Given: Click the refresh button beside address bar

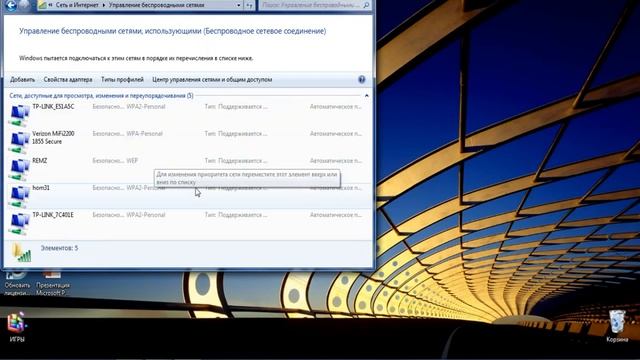Looking at the screenshot, I should (x=249, y=5).
